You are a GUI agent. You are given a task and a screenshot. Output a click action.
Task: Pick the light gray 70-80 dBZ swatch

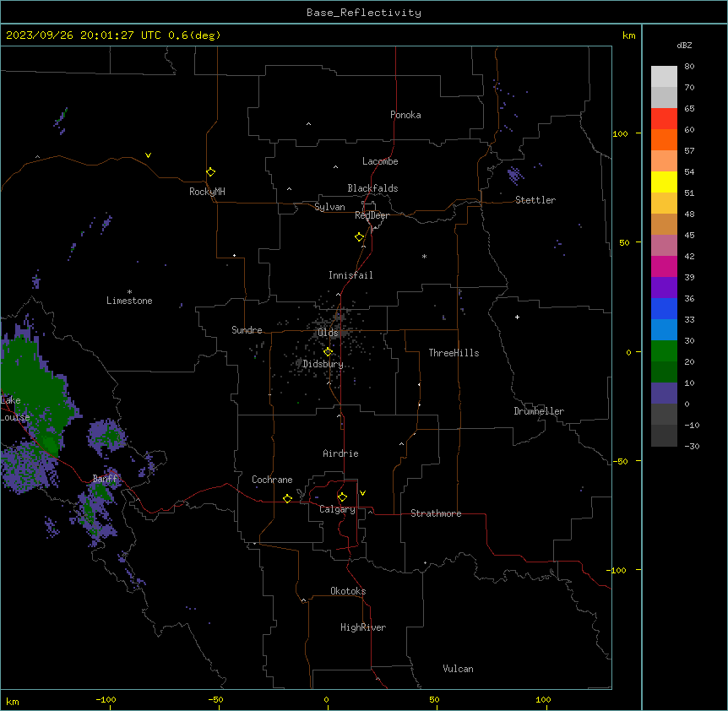point(664,77)
